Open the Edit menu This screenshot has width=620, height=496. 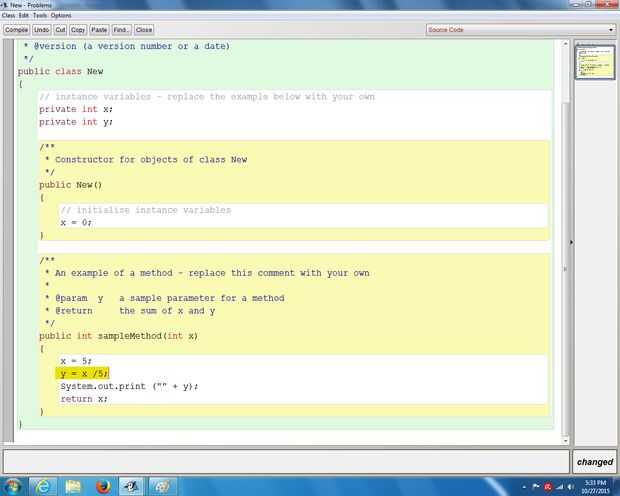[x=24, y=15]
